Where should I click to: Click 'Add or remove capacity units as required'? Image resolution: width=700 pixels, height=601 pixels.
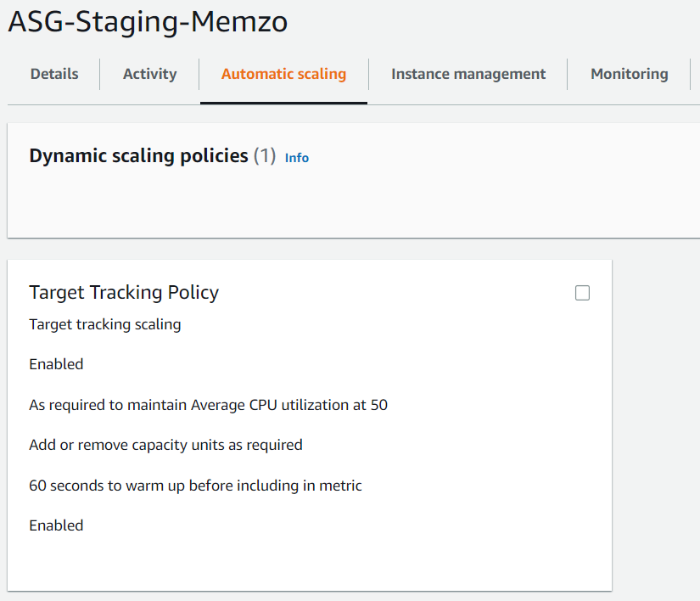tap(165, 445)
